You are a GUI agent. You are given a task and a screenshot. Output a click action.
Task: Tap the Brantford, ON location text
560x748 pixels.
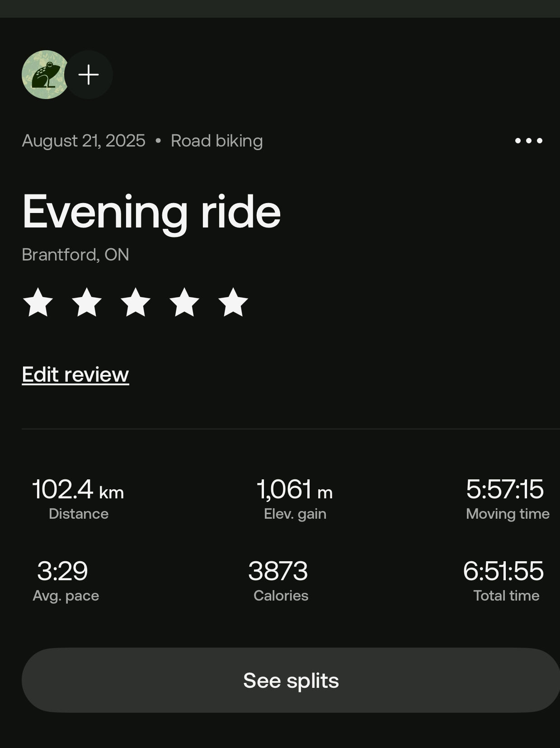click(x=75, y=255)
